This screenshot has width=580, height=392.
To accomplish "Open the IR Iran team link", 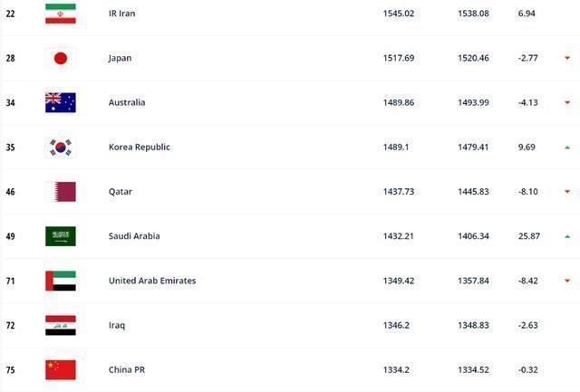I will (x=122, y=14).
